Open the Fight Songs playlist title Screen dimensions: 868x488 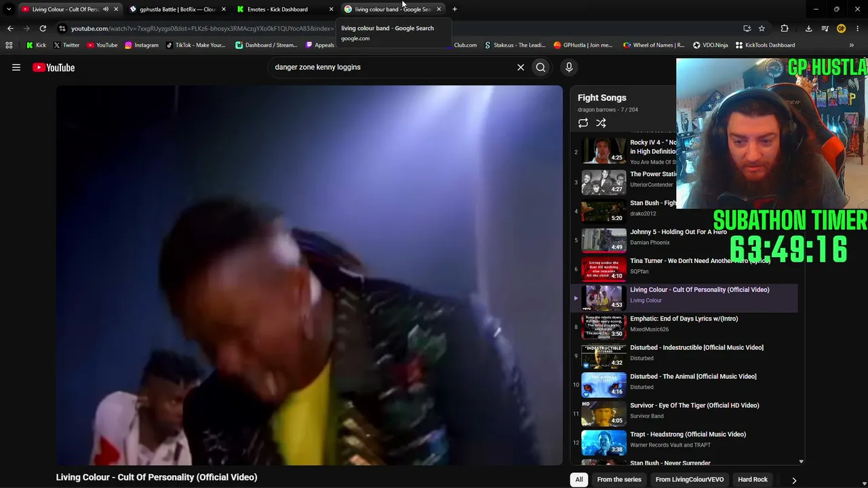click(x=602, y=98)
